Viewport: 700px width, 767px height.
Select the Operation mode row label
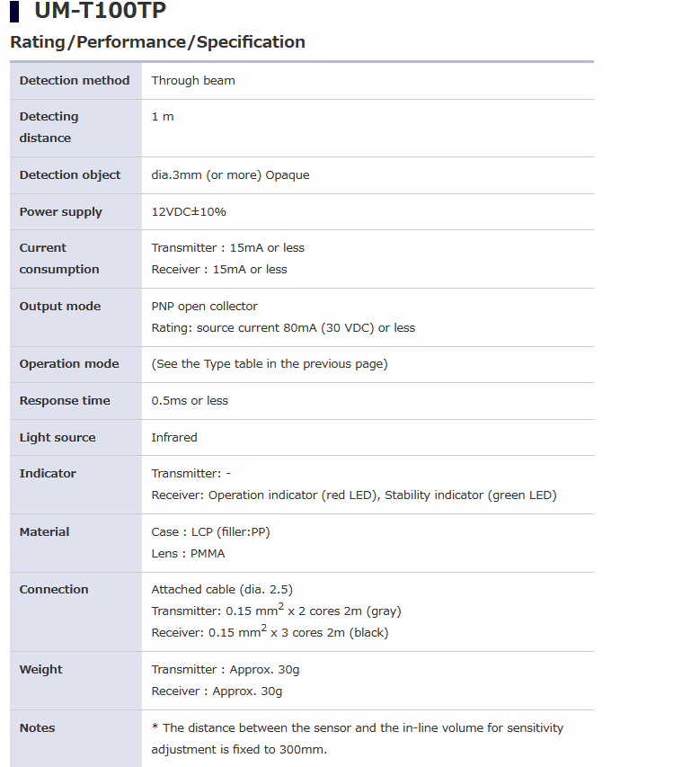click(x=69, y=364)
